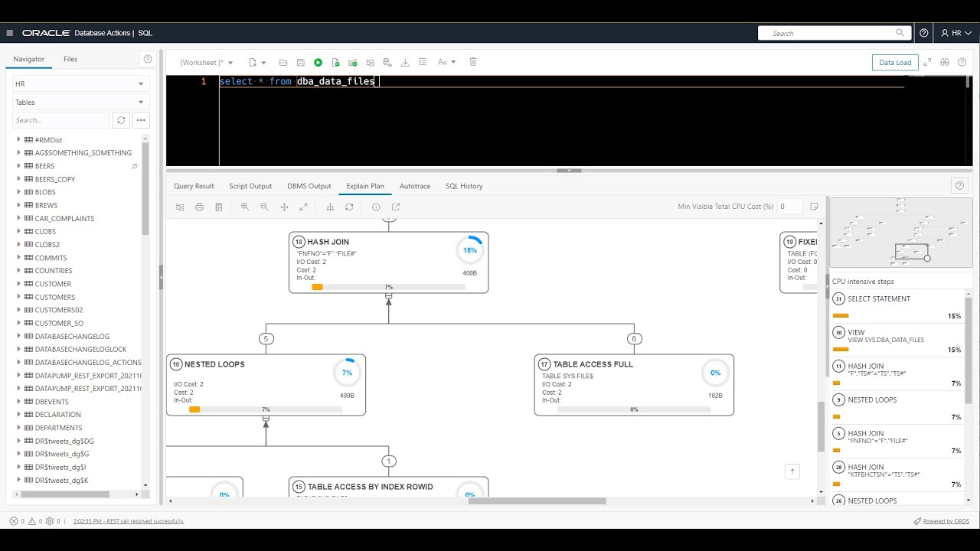This screenshot has width=980, height=551.
Task: Zoom out on the plan diagram
Action: tap(264, 207)
